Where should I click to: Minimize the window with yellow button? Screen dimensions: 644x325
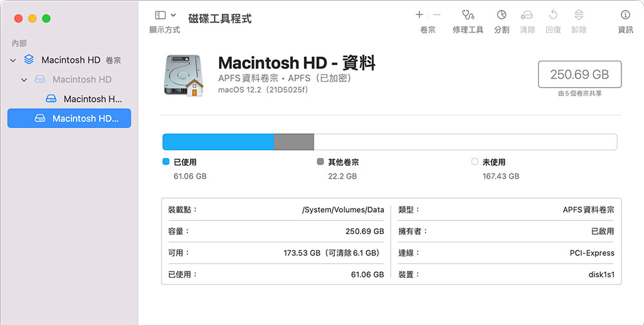(32, 19)
